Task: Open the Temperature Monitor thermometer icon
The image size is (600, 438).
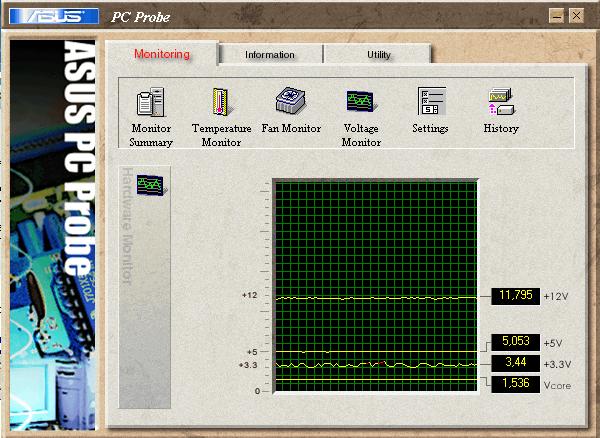Action: [221, 102]
